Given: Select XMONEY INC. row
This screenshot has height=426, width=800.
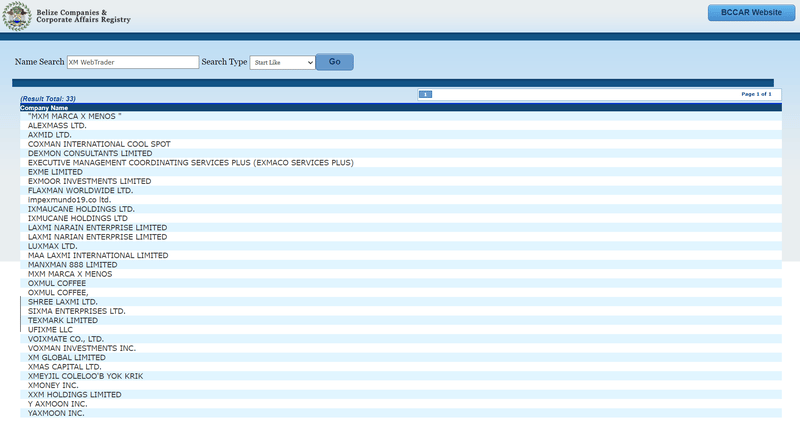Looking at the screenshot, I should tap(401, 385).
